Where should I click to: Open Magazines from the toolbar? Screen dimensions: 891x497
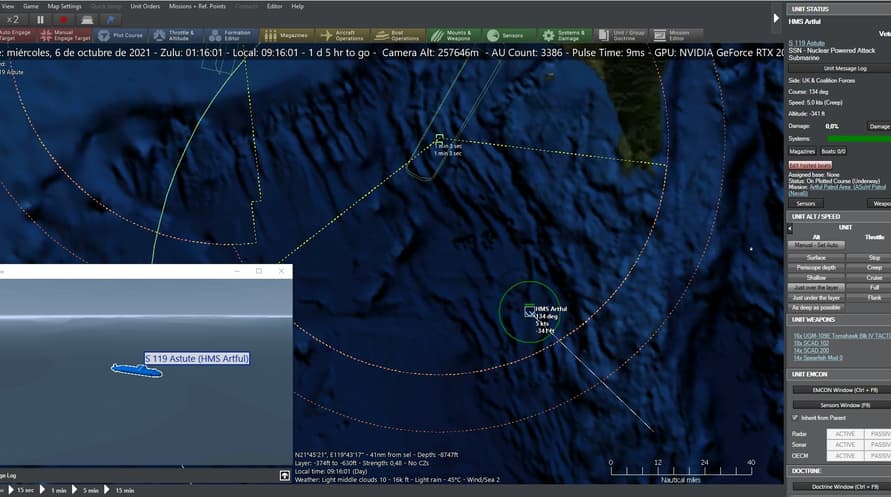(286, 35)
